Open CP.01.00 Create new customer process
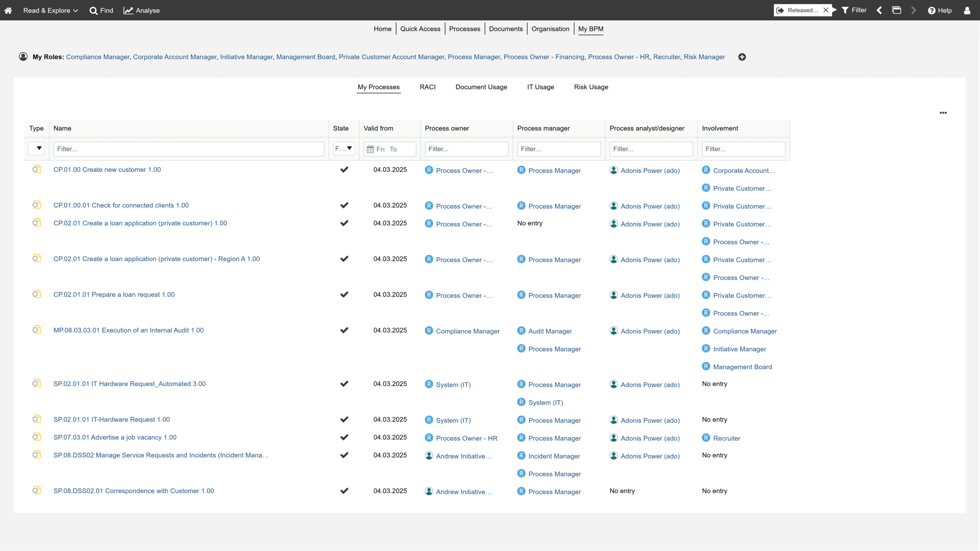Screen dimensions: 980x551 point(107,170)
